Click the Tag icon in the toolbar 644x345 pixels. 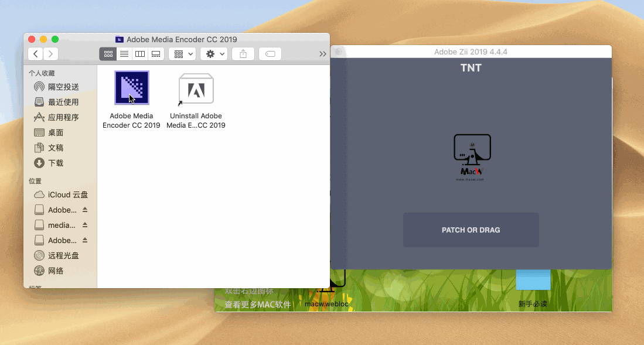click(x=269, y=53)
